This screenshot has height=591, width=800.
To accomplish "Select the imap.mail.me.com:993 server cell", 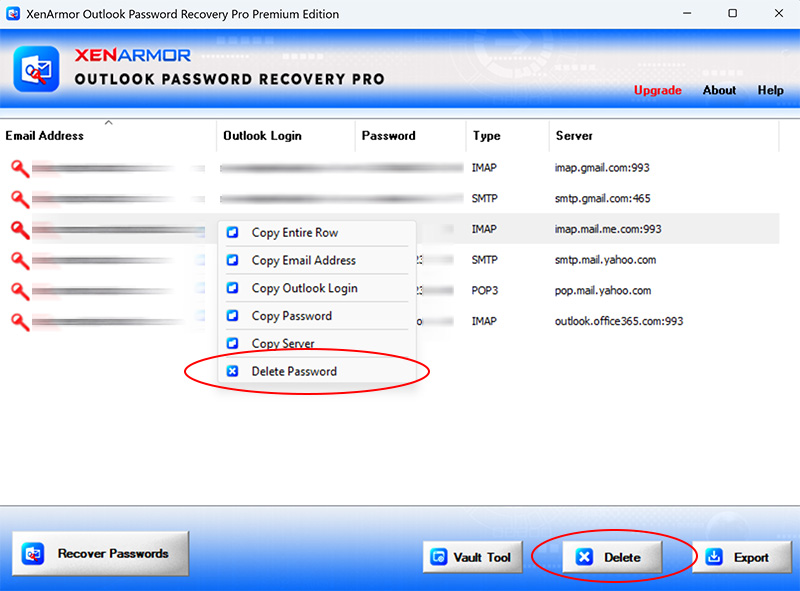I will [608, 229].
